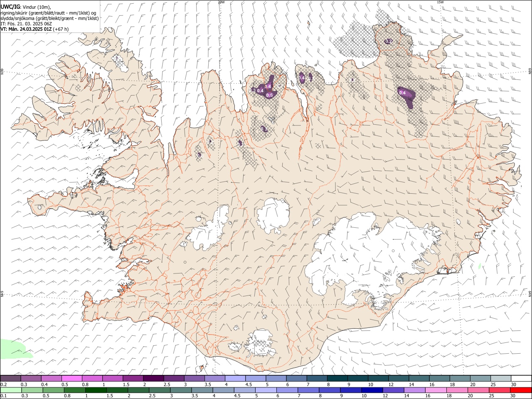The width and height of the screenshot is (532, 399).
Task: Click the 'UWC/IG' title text
Action: [10, 6]
